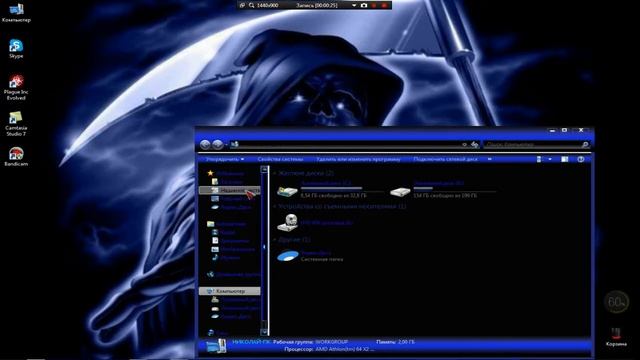The width and height of the screenshot is (640, 360).
Task: Open the Компьютер desktop icon
Action: click(16, 12)
